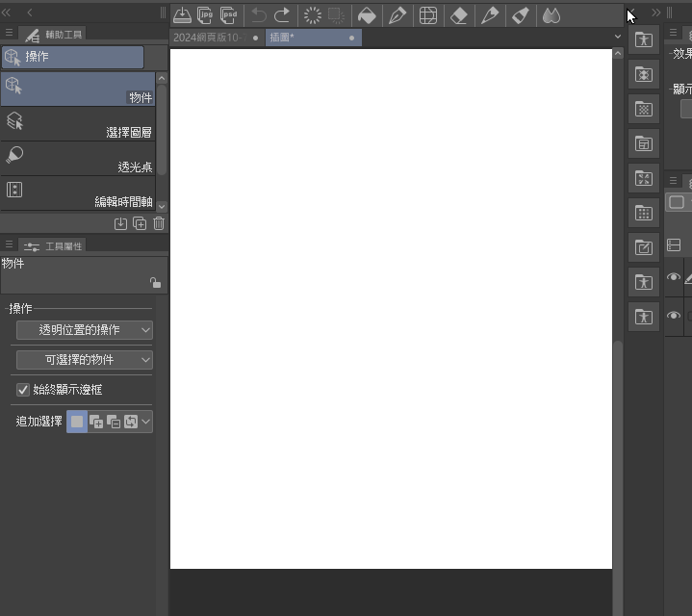692x616 pixels.
Task: Toggle the 始終顯示邊框 checkbox
Action: (x=23, y=390)
